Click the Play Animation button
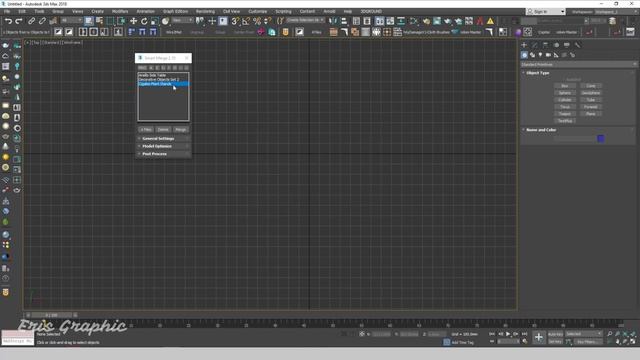 508,334
